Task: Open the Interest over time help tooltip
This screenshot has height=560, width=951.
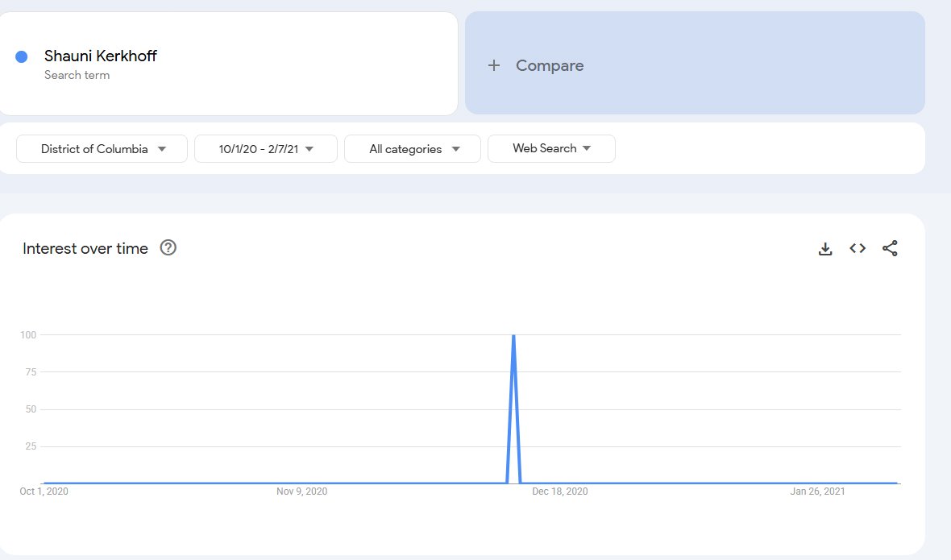Action: pos(168,248)
